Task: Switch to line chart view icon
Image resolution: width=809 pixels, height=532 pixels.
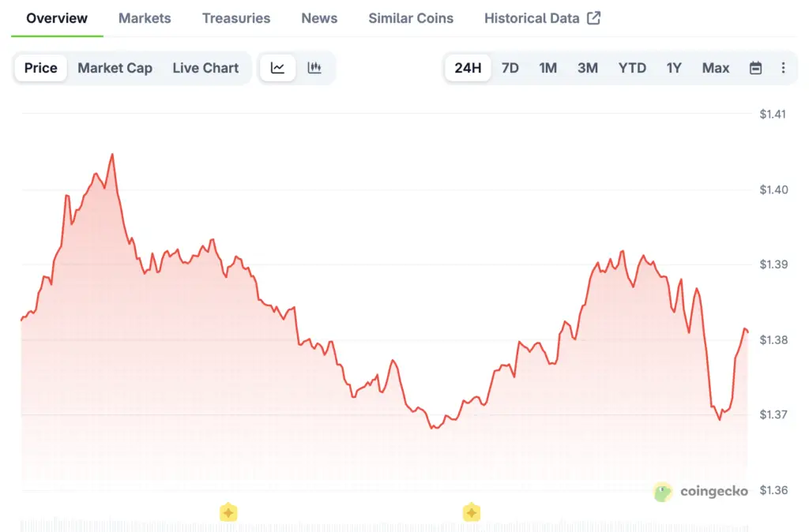Action: [277, 68]
